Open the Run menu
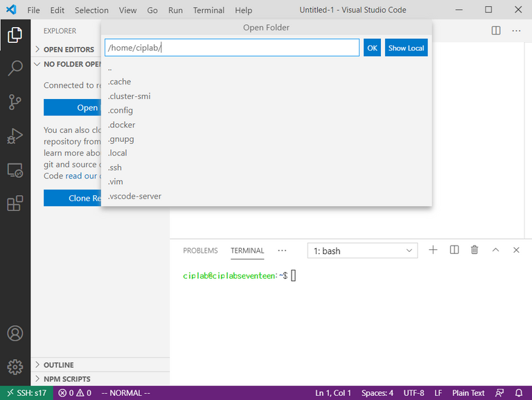The width and height of the screenshot is (532, 400). point(175,10)
